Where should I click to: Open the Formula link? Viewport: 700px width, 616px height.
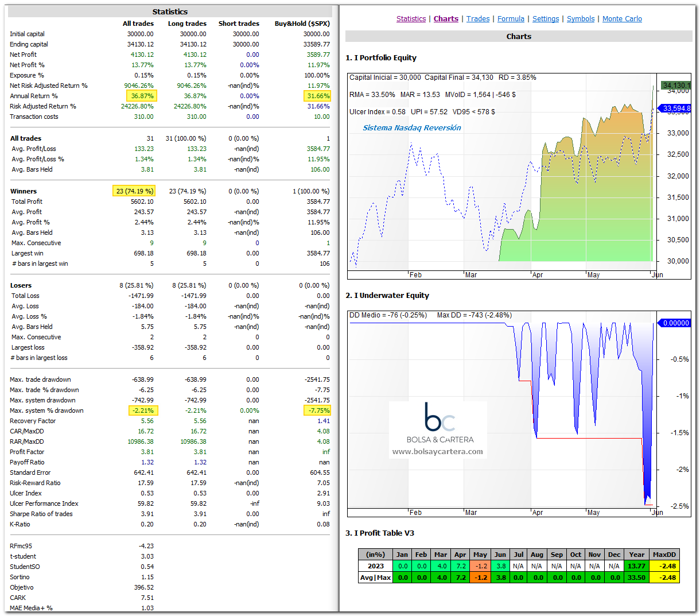point(511,19)
